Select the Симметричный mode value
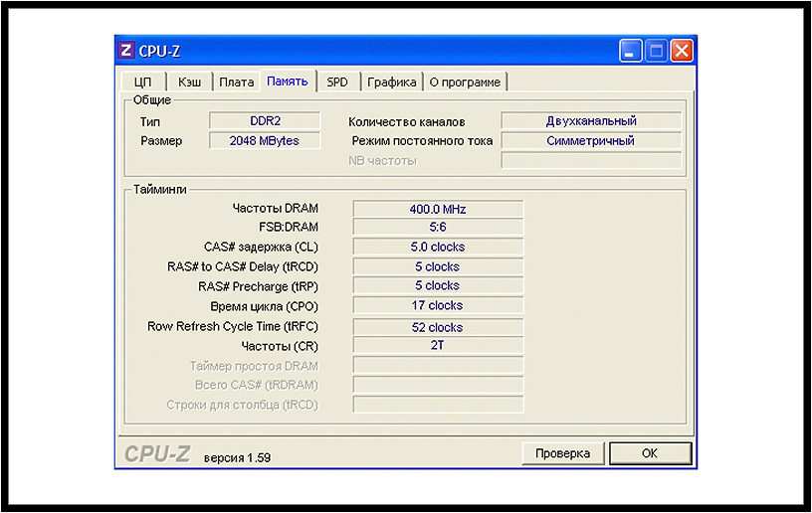Screen dimensions: 812x513 click(x=591, y=140)
